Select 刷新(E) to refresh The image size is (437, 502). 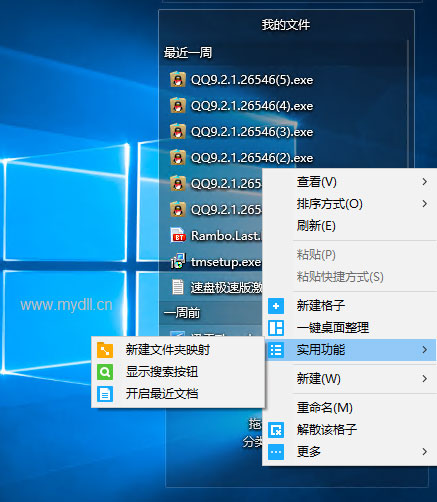(x=349, y=226)
